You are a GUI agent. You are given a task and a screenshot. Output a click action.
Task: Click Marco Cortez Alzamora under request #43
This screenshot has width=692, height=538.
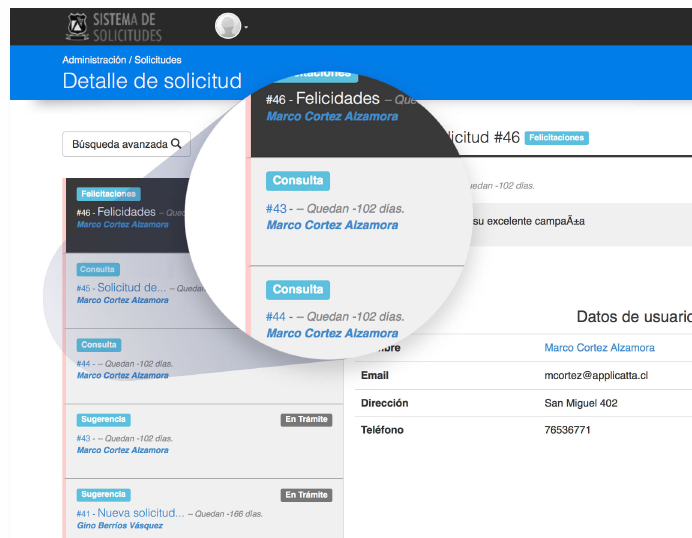coord(123,450)
